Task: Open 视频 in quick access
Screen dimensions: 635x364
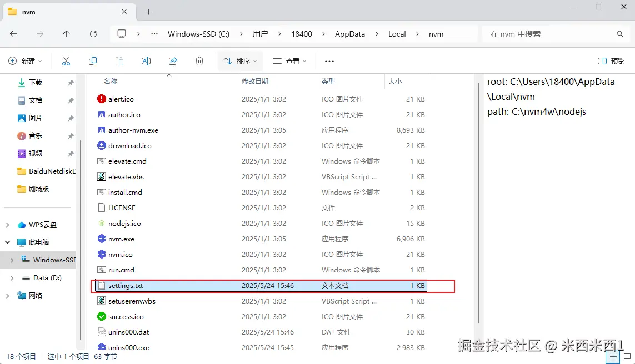Action: click(36, 154)
